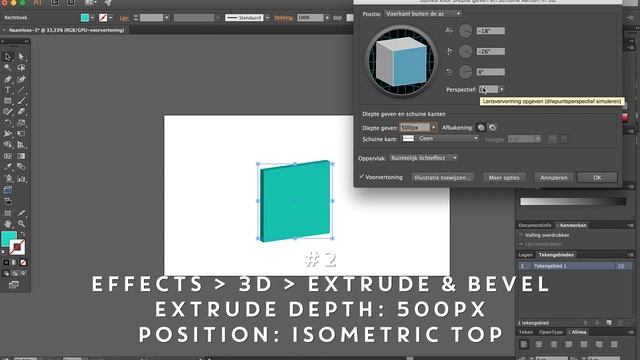Select the Zoom tool
The width and height of the screenshot is (640, 360).
[x=21, y=224]
